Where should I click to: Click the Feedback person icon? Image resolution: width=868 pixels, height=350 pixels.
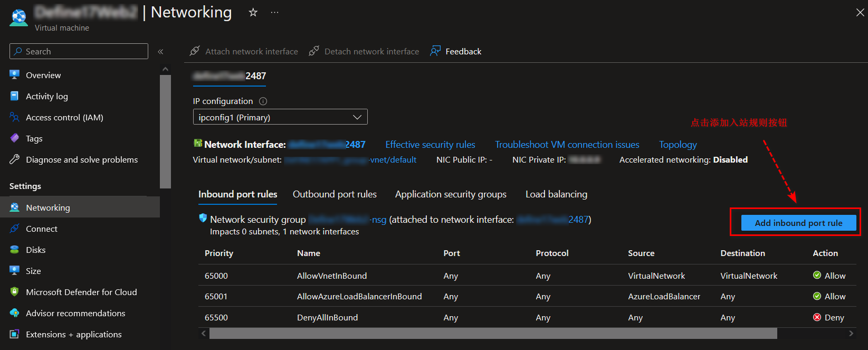pyautogui.click(x=435, y=51)
